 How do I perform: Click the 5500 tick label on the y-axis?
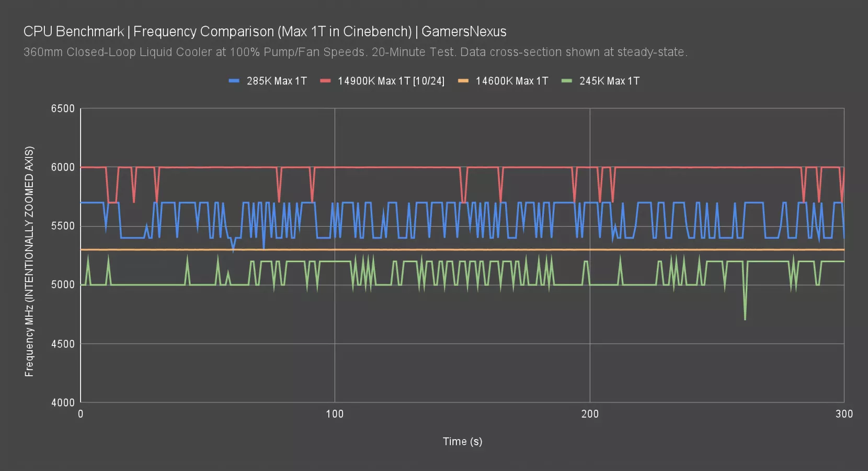63,226
